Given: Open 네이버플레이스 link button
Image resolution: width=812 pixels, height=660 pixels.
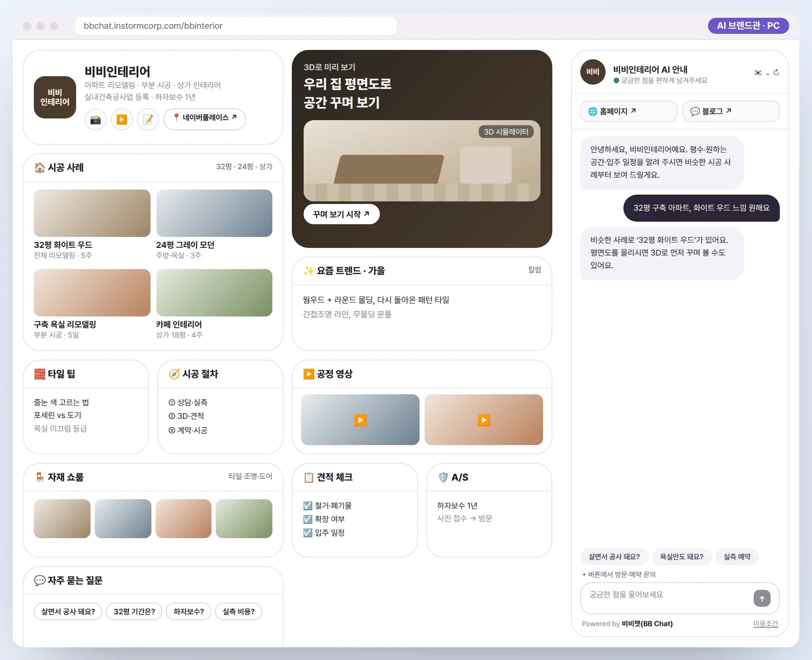Looking at the screenshot, I should [205, 118].
